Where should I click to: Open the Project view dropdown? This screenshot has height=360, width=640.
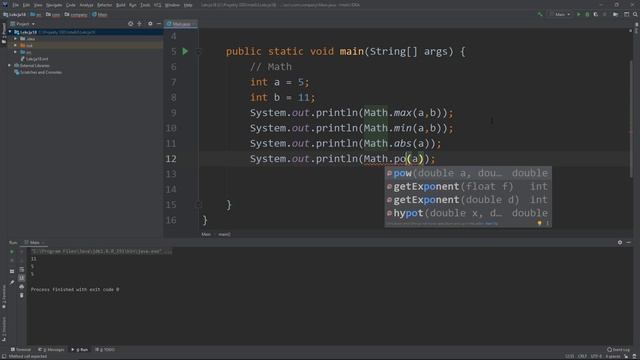pos(23,24)
